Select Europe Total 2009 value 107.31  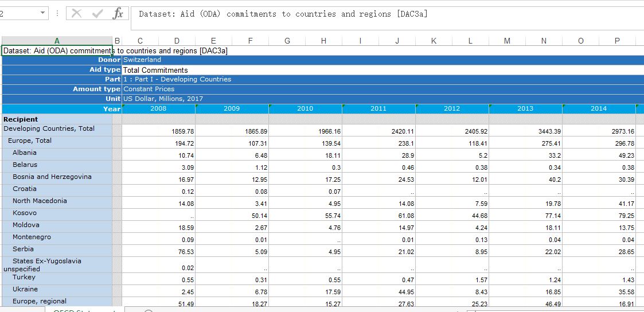(x=232, y=143)
